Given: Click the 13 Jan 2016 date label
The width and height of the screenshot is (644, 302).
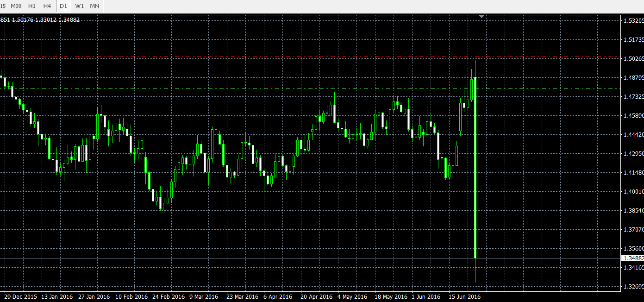Looking at the screenshot, I should tap(57, 297).
